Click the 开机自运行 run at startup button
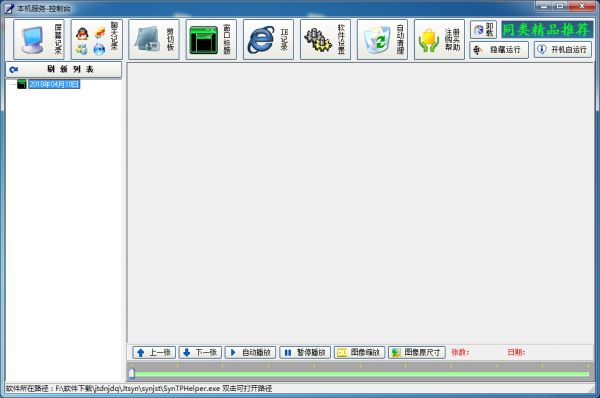Screen dimensions: 600x398 click(x=563, y=50)
